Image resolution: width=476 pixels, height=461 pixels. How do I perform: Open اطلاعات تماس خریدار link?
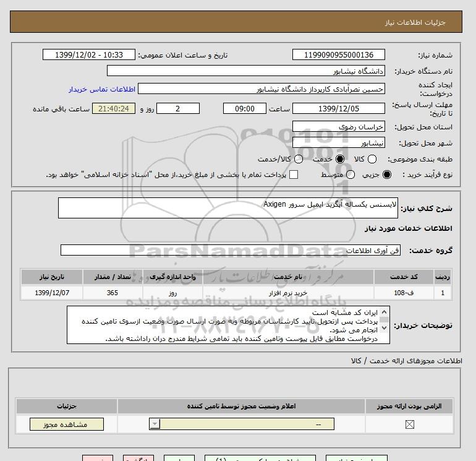(x=102, y=89)
